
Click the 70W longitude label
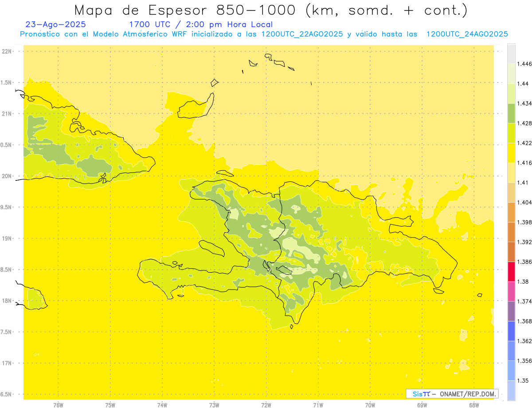click(x=370, y=405)
